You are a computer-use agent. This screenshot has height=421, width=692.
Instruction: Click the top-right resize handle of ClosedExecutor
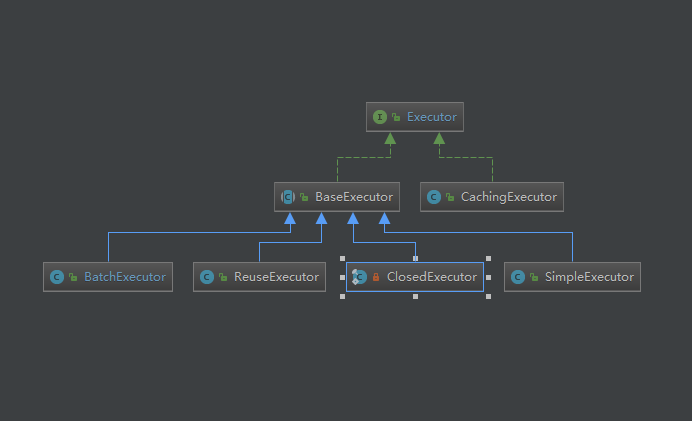pos(488,259)
